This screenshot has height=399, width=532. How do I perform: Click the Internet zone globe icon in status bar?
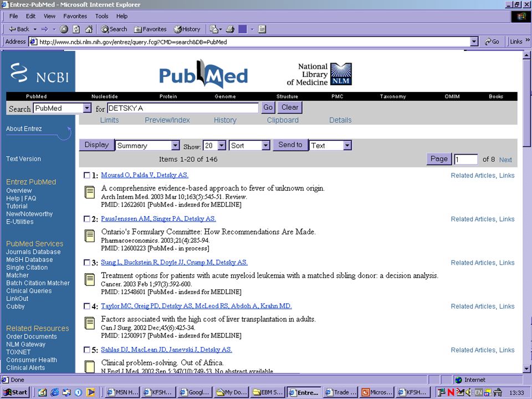[x=459, y=380]
